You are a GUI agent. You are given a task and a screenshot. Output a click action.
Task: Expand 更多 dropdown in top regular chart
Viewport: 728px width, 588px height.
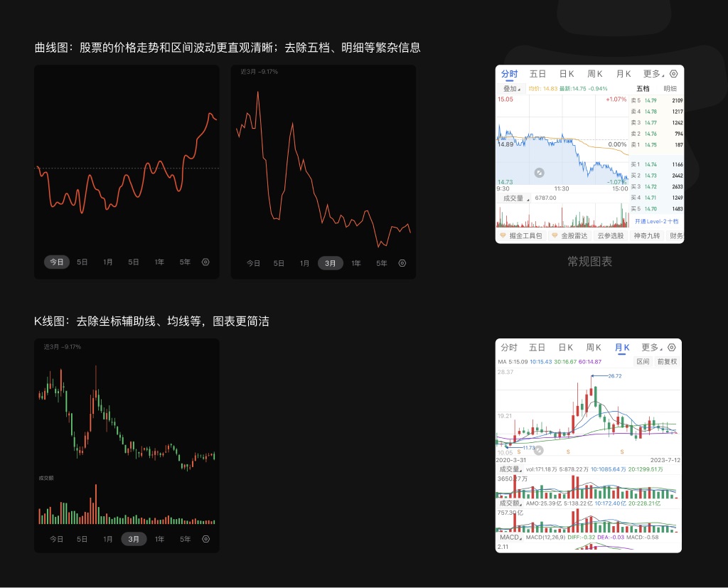coord(653,74)
